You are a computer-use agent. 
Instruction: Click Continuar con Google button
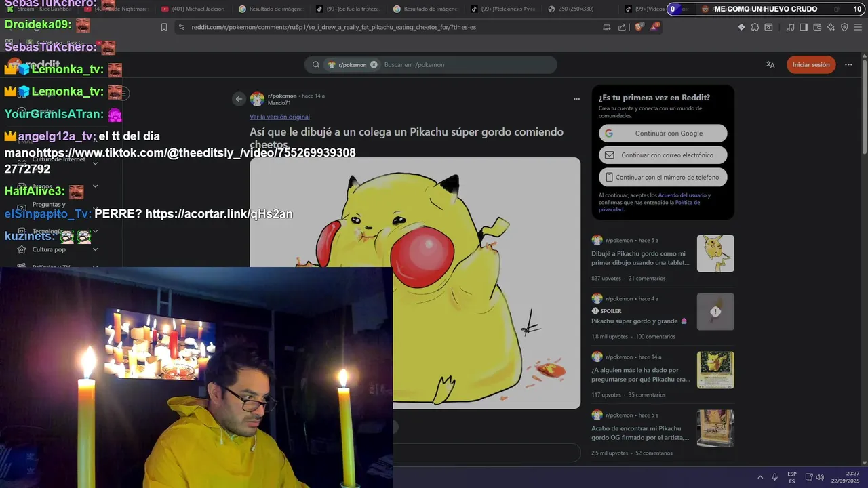pyautogui.click(x=663, y=134)
